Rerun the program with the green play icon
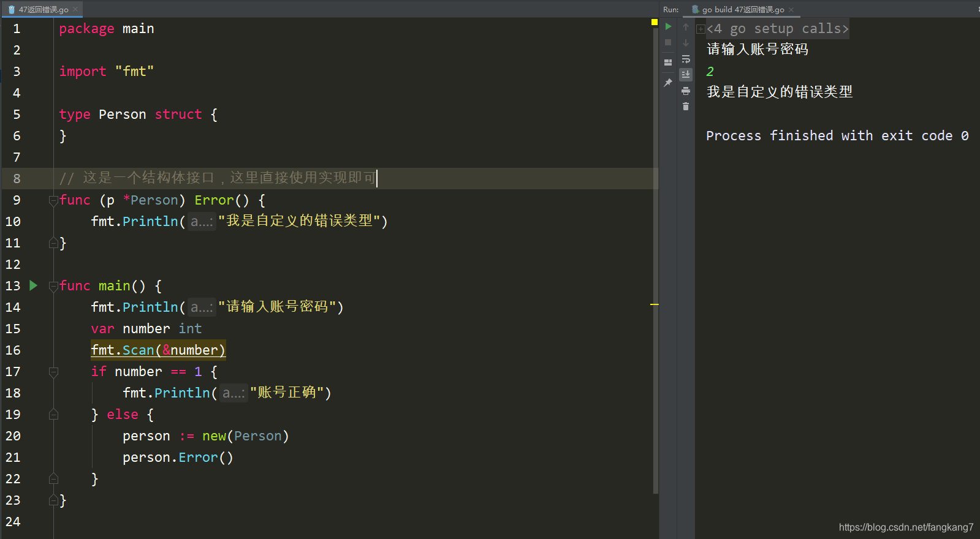980x539 pixels. point(668,26)
